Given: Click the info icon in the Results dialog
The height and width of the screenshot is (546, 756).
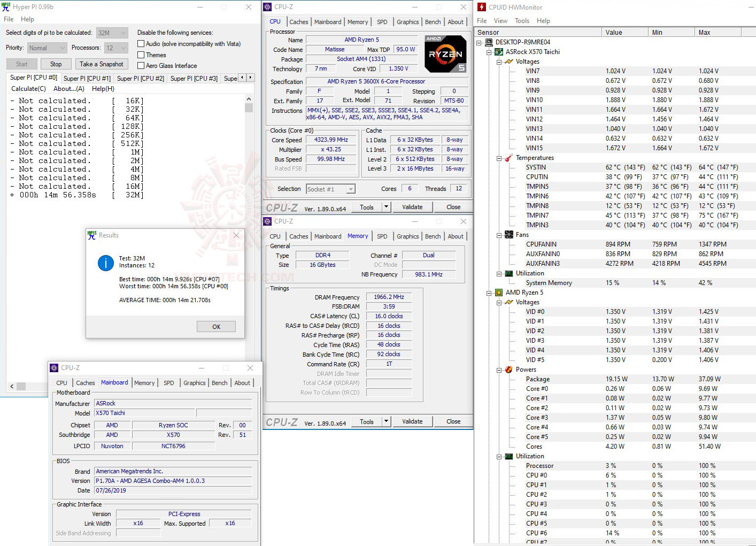Looking at the screenshot, I should click(x=105, y=263).
